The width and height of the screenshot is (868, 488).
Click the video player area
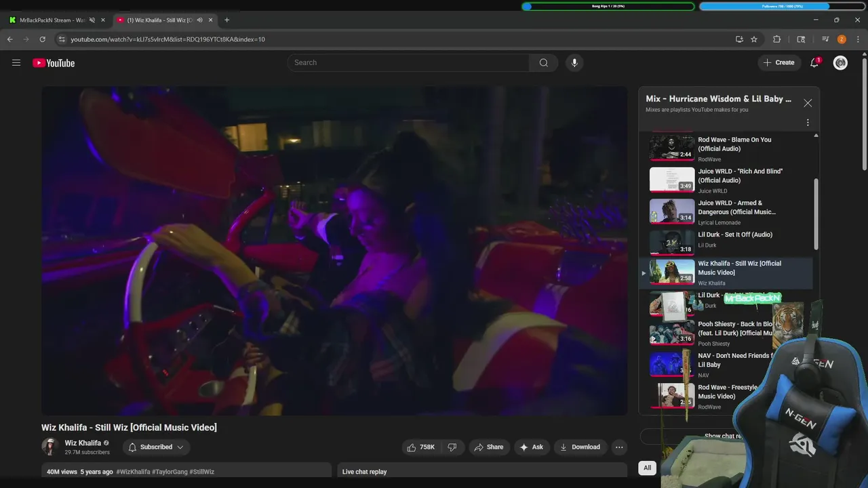click(334, 251)
